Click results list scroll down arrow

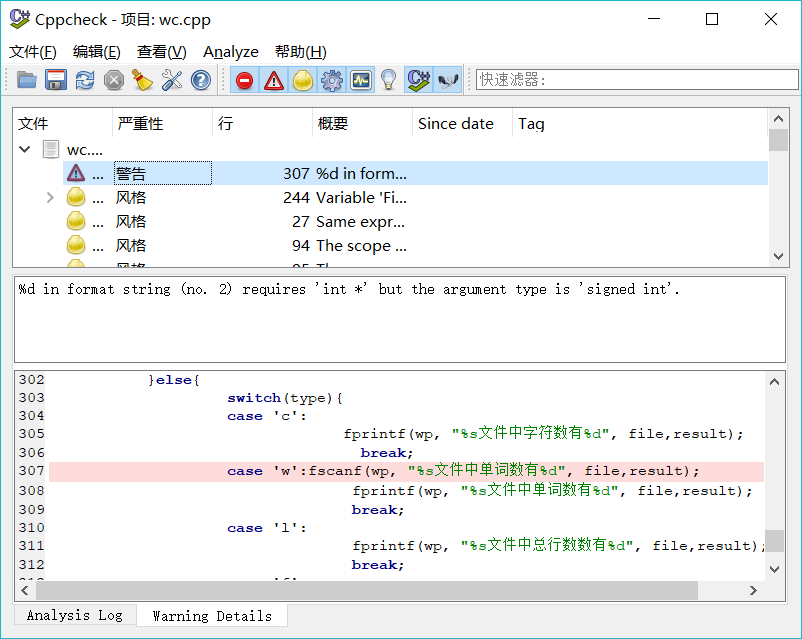click(778, 256)
